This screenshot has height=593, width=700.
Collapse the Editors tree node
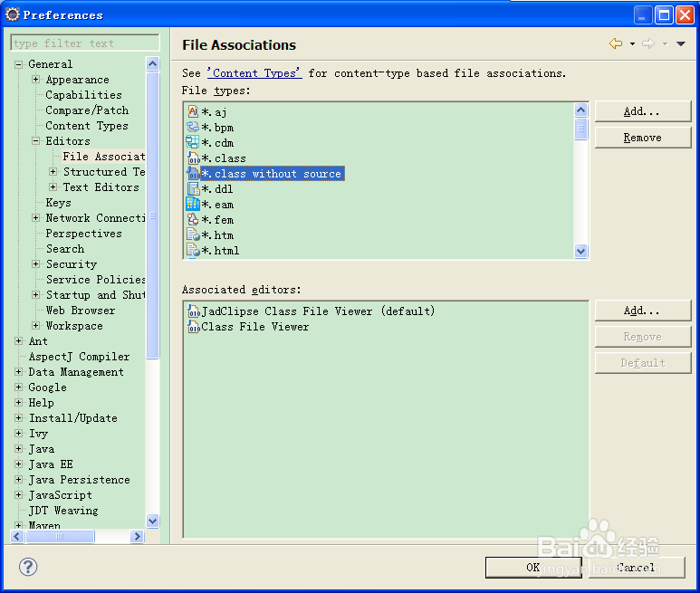point(35,141)
